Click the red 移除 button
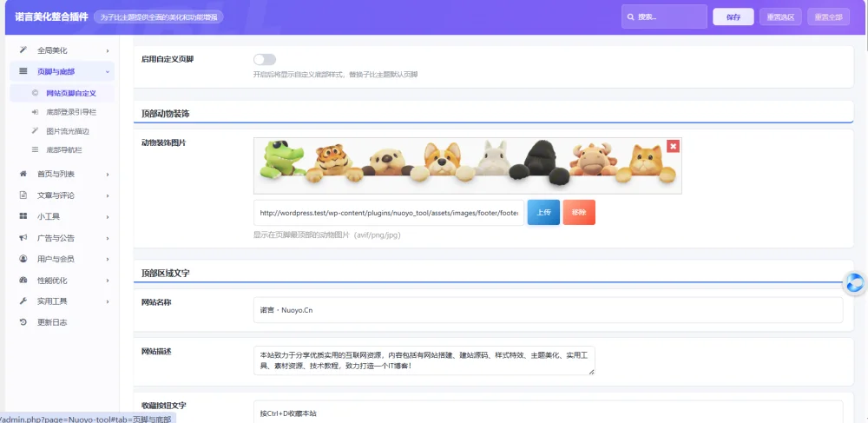Image resolution: width=868 pixels, height=423 pixels. point(579,213)
